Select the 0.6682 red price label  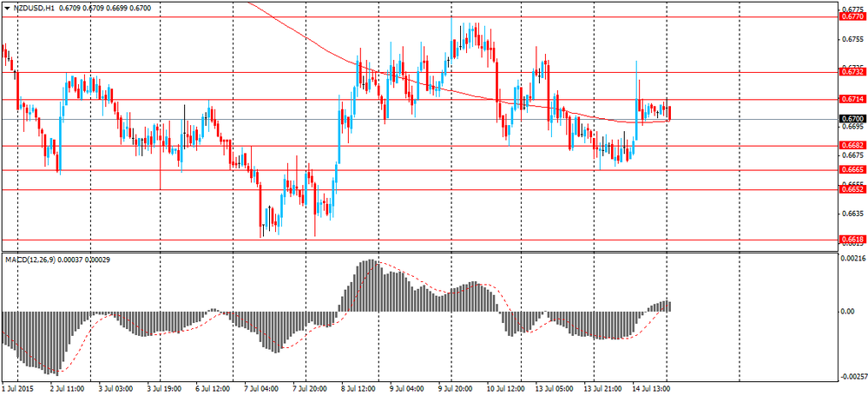click(852, 145)
